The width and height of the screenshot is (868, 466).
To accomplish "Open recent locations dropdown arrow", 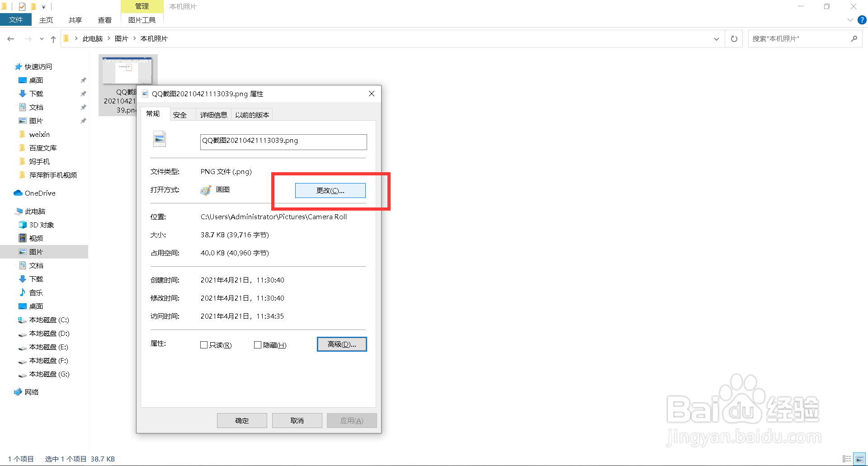I will [42, 39].
